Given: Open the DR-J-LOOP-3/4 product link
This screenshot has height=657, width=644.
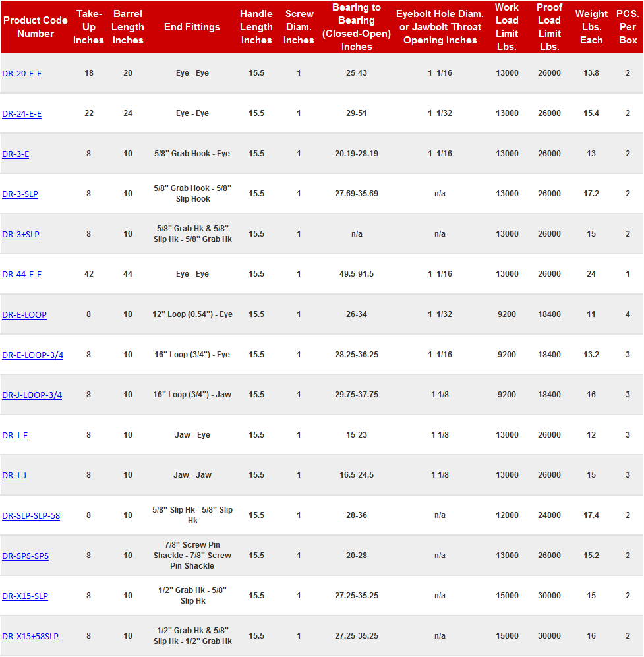Looking at the screenshot, I should coord(32,395).
